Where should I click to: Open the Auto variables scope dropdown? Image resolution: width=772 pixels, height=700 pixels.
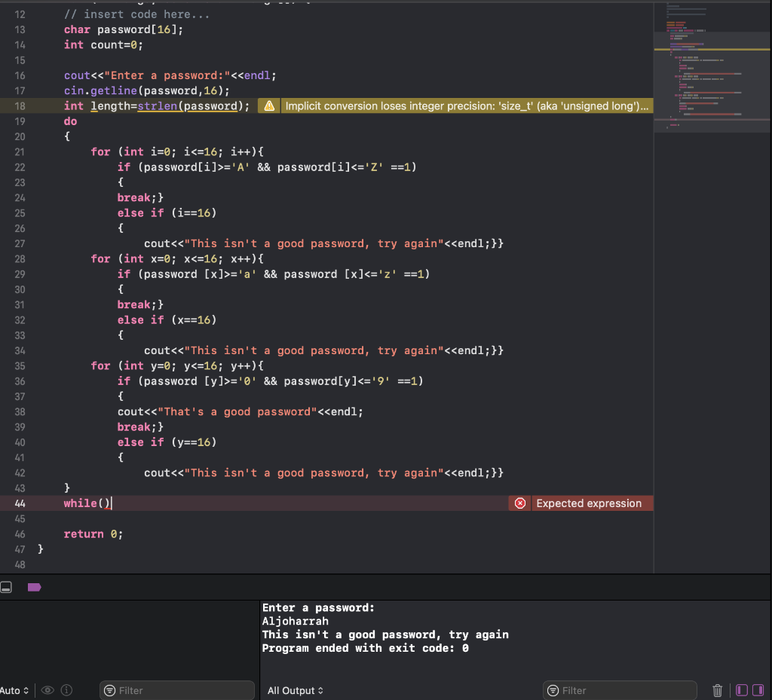pos(15,690)
